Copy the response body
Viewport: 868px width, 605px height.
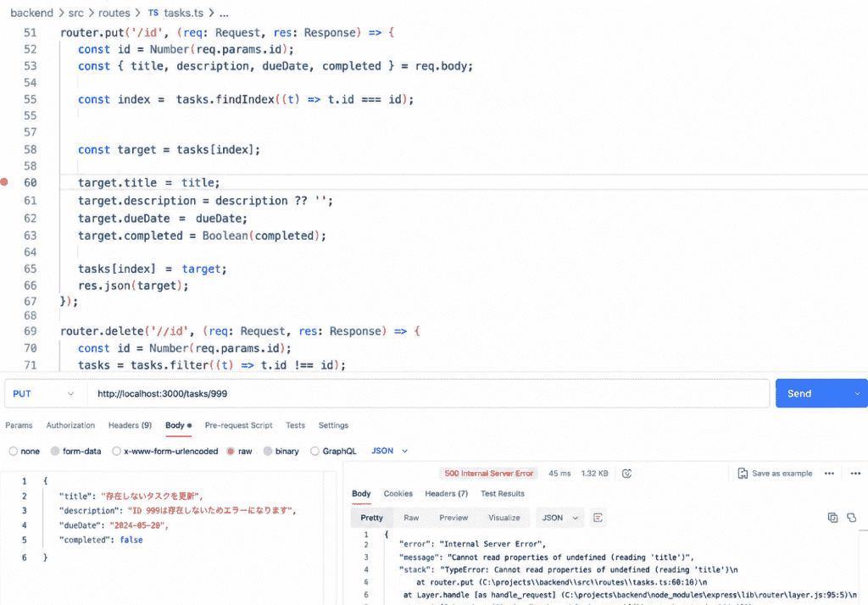[x=832, y=518]
